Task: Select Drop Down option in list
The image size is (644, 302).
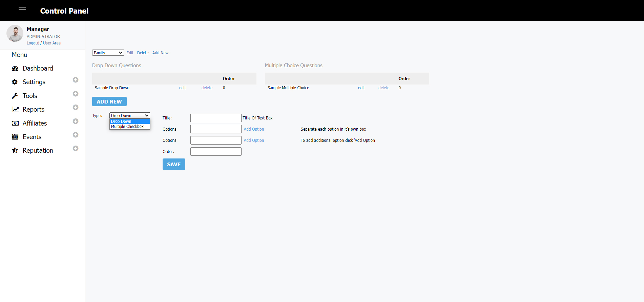Action: [x=129, y=121]
